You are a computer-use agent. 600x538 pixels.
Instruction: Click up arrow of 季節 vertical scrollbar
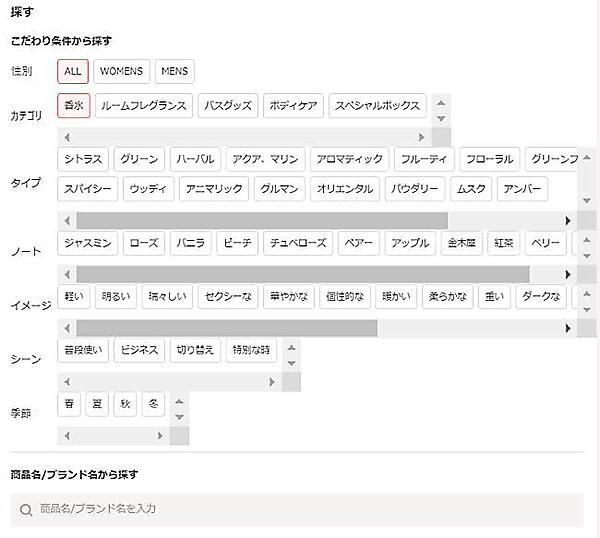(179, 402)
